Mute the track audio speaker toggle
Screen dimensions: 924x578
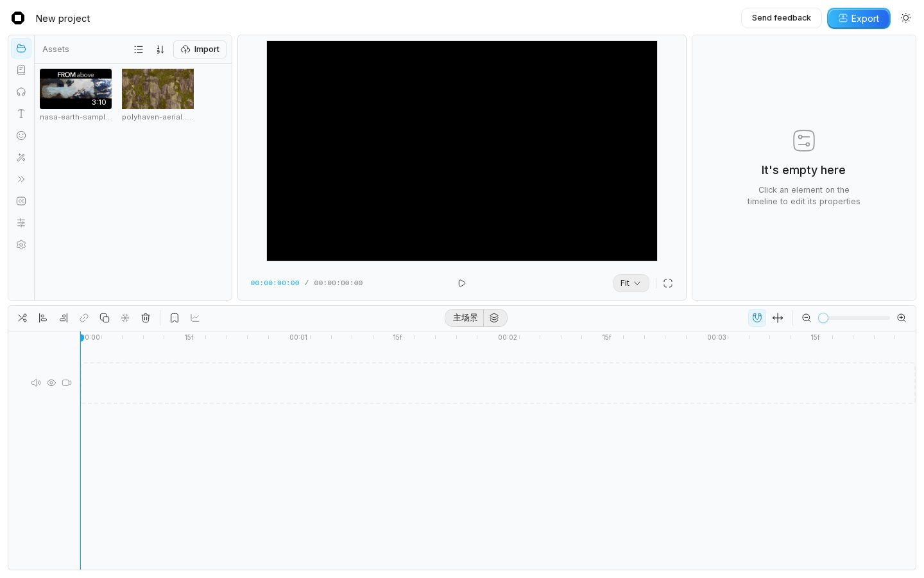36,383
